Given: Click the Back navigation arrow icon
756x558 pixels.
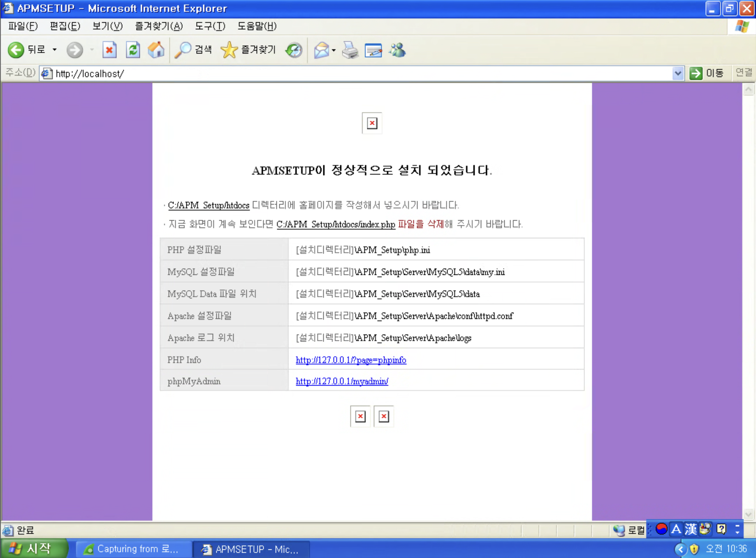Looking at the screenshot, I should point(16,50).
